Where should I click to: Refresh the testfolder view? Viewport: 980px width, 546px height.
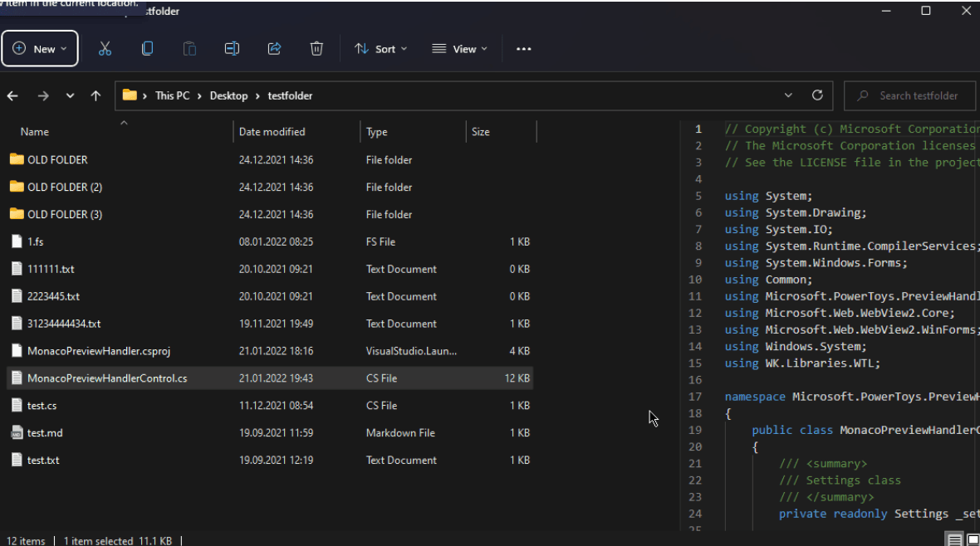[x=817, y=95]
